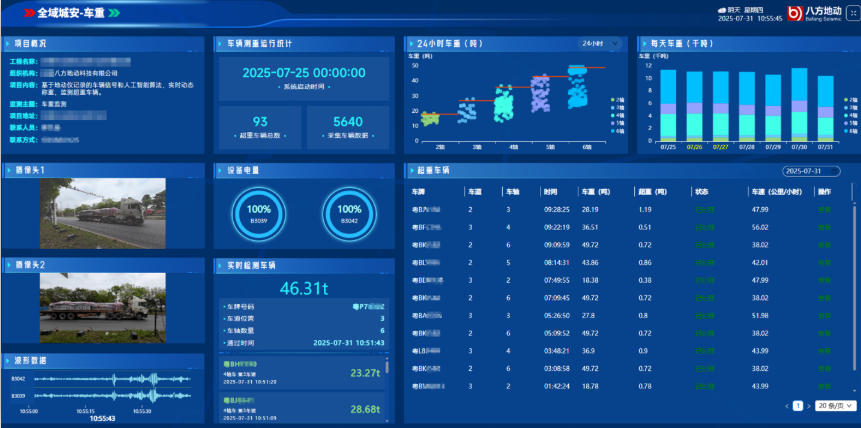The image size is (861, 428).
Task: Click the right chevrons beside the 全域城安-车重 title
Action: (114, 13)
